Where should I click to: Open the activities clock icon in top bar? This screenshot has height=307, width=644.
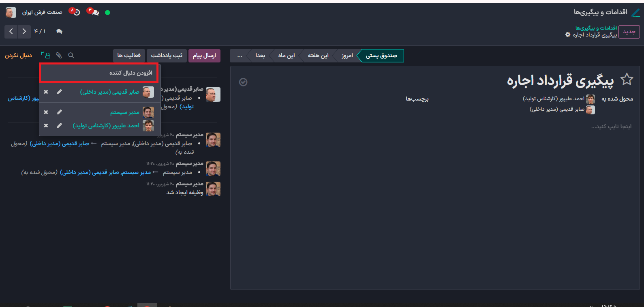click(x=75, y=12)
